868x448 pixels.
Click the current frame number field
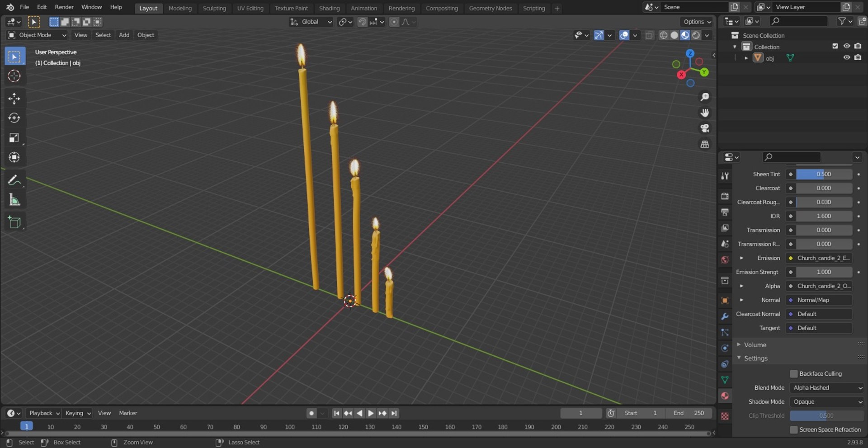click(x=581, y=413)
